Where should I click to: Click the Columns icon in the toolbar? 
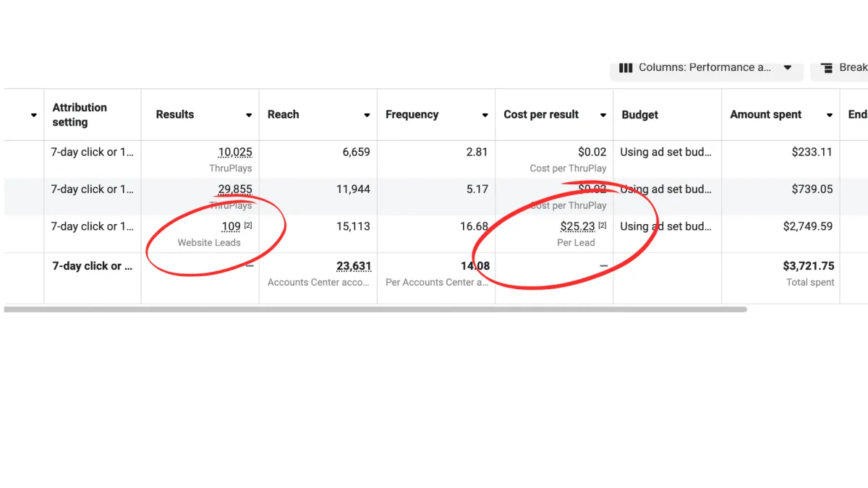[x=626, y=67]
